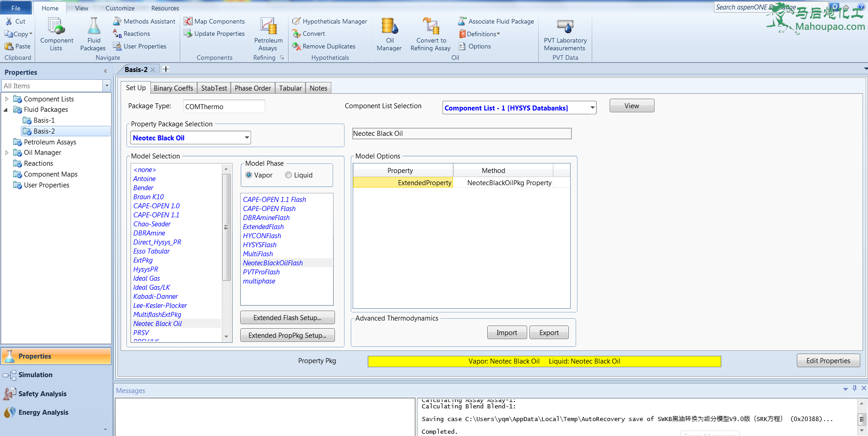
Task: Click the Model Selection list scrollbar
Action: pyautogui.click(x=226, y=227)
